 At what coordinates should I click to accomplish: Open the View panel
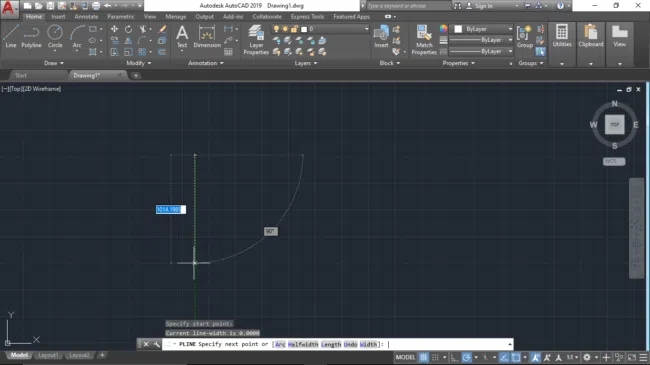[x=619, y=44]
